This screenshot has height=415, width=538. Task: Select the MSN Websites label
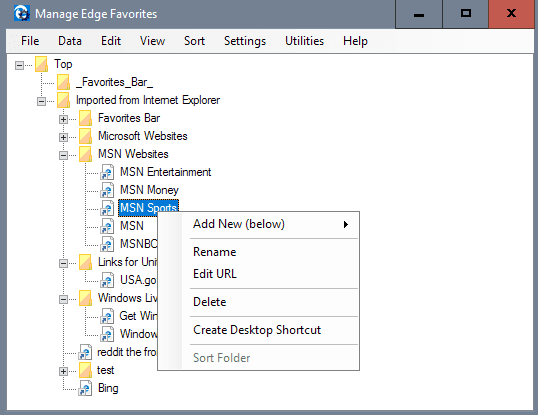(133, 154)
